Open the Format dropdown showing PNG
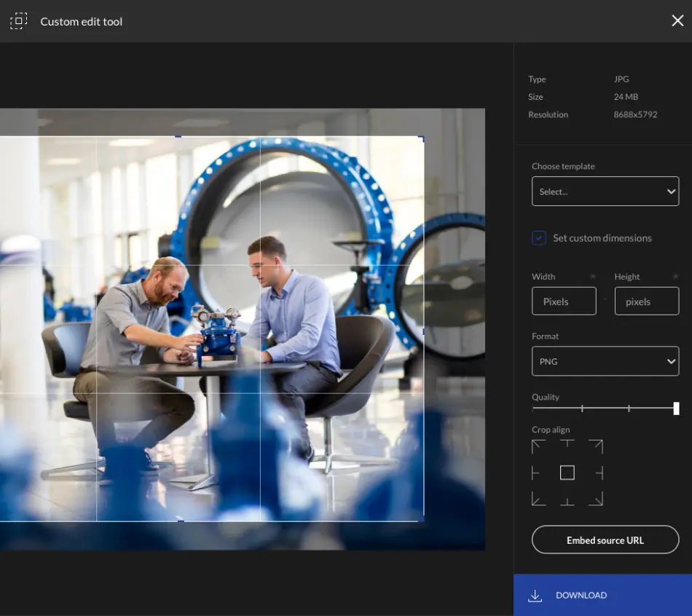 coord(605,361)
